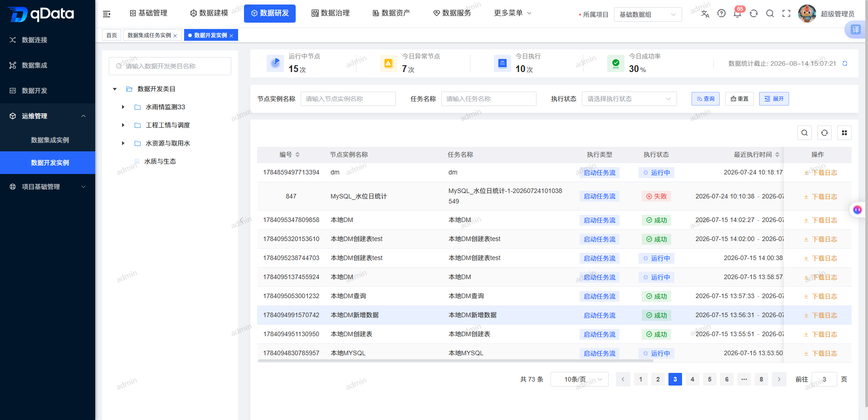Switch to 基础管理 top menu
Viewport: 868px width, 420px height.
point(148,13)
